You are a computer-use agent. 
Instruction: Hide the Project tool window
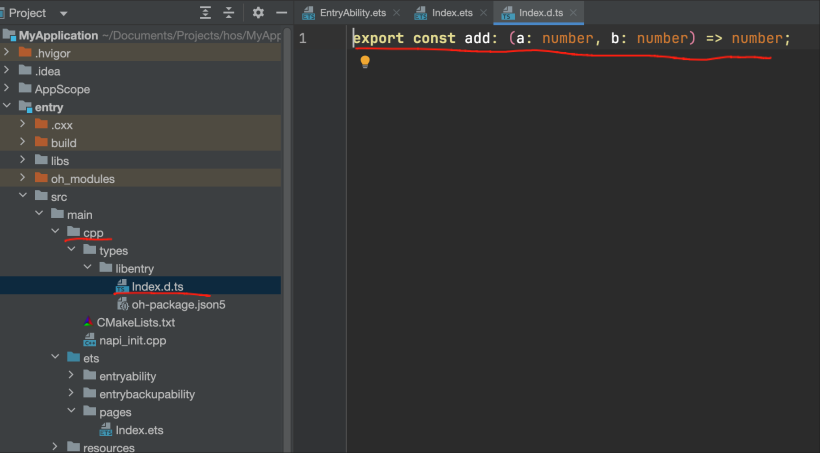[x=280, y=13]
